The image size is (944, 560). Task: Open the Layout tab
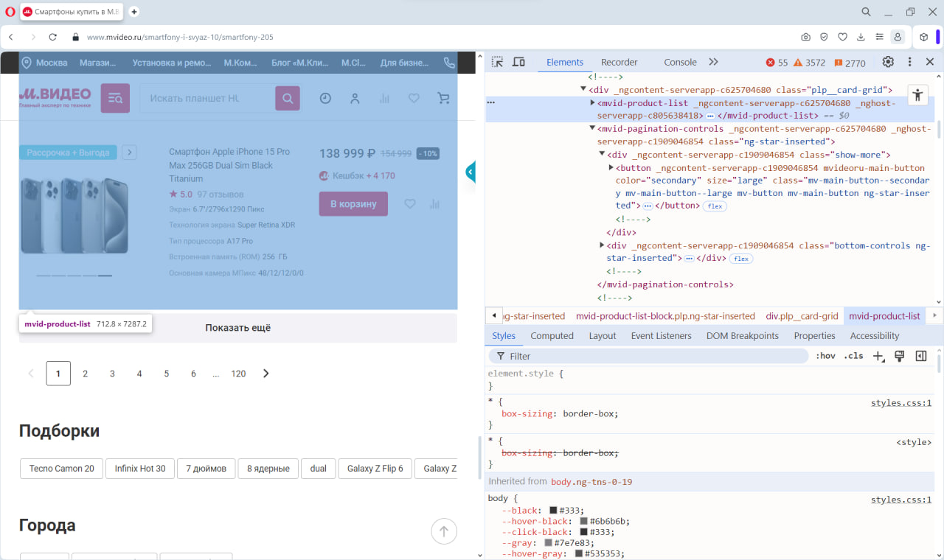pos(603,335)
